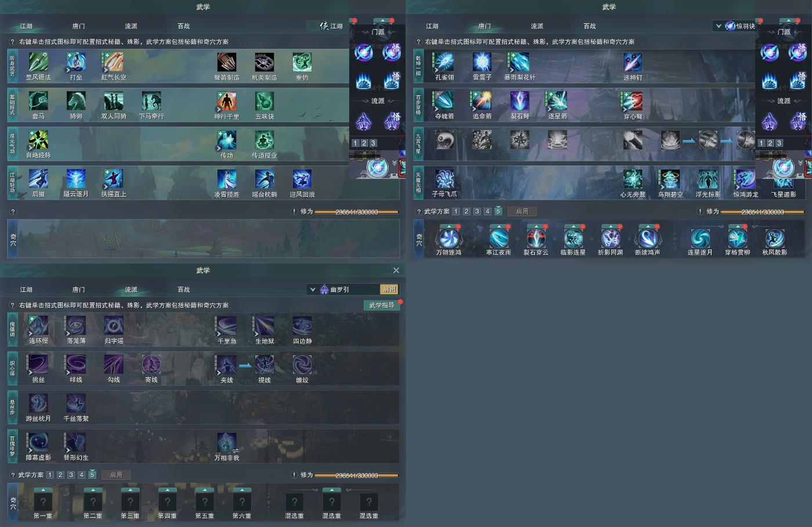Viewport: 812px width, 527px height.
Task: Select 武学方案 slot 3 in right panel
Action: pos(477,211)
